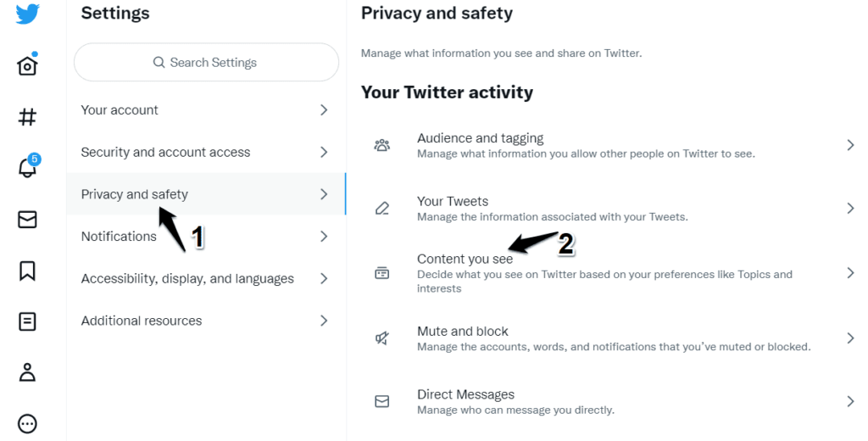Expand the Audience and tagging chevron
Screen dimensions: 868x441
tap(850, 145)
